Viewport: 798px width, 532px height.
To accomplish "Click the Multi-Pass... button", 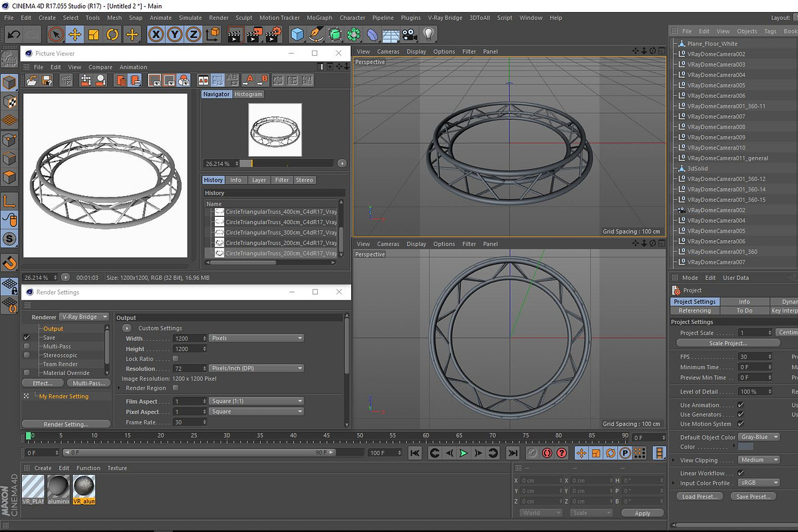I will click(88, 383).
